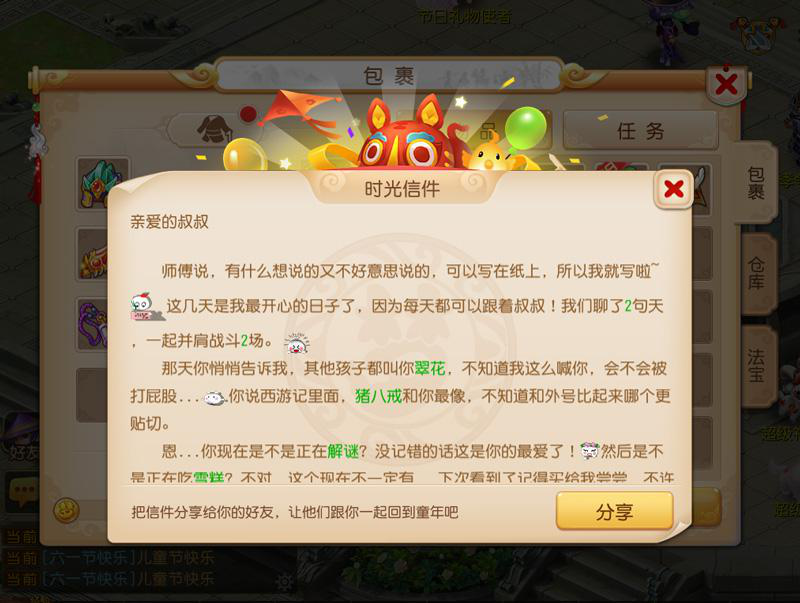Click the green 雪糕 text
Viewport: 800px width, 603px height.
pyautogui.click(x=209, y=478)
